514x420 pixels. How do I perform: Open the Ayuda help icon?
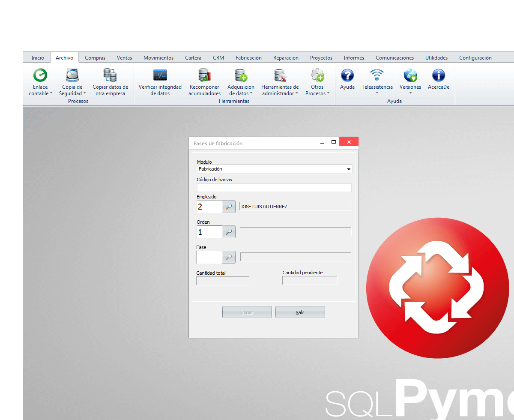[347, 76]
